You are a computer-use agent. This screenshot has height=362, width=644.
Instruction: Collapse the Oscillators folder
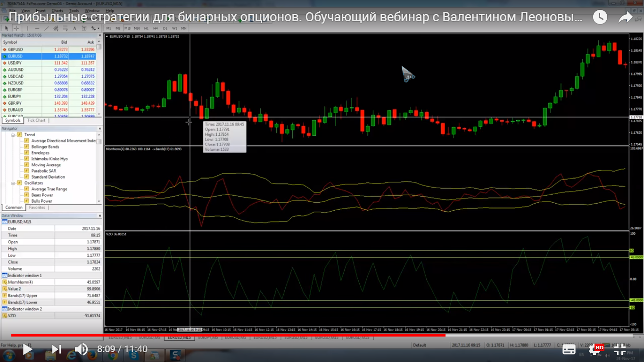[13, 183]
